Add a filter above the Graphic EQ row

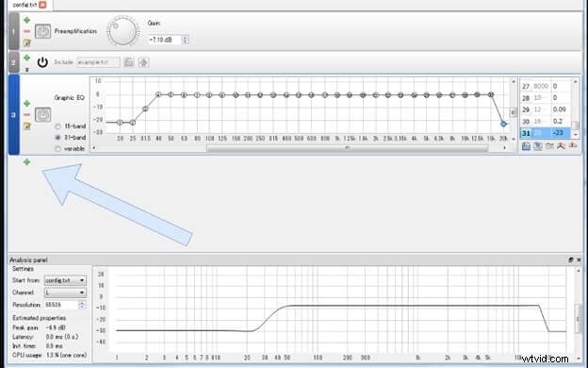26,103
